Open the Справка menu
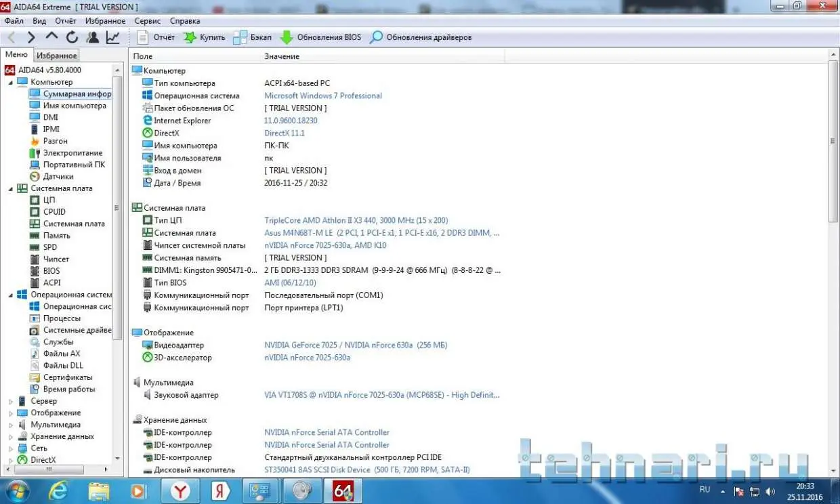Screen dimensions: 840x504 [x=185, y=21]
